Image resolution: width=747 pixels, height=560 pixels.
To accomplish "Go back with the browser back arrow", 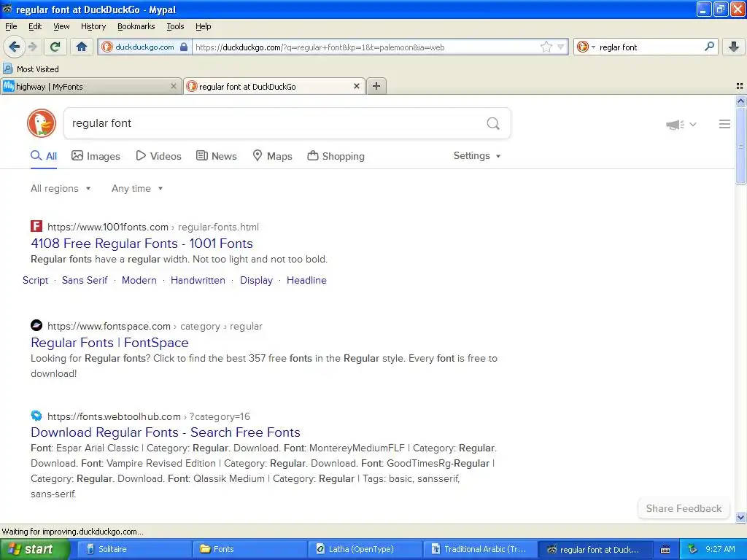I will (x=14, y=47).
